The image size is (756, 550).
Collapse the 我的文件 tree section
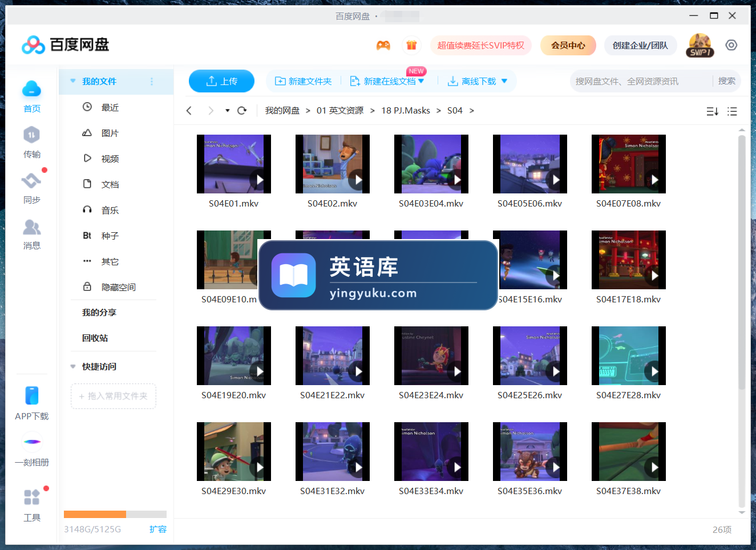point(73,81)
